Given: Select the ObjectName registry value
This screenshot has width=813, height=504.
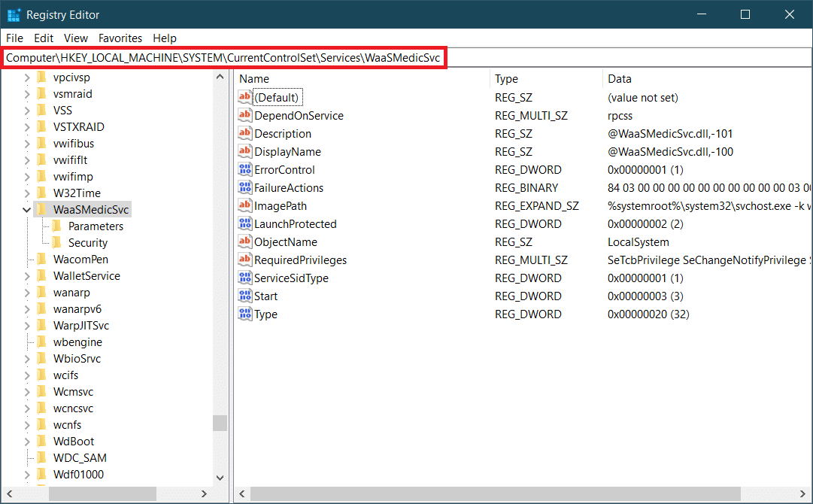Looking at the screenshot, I should [285, 242].
